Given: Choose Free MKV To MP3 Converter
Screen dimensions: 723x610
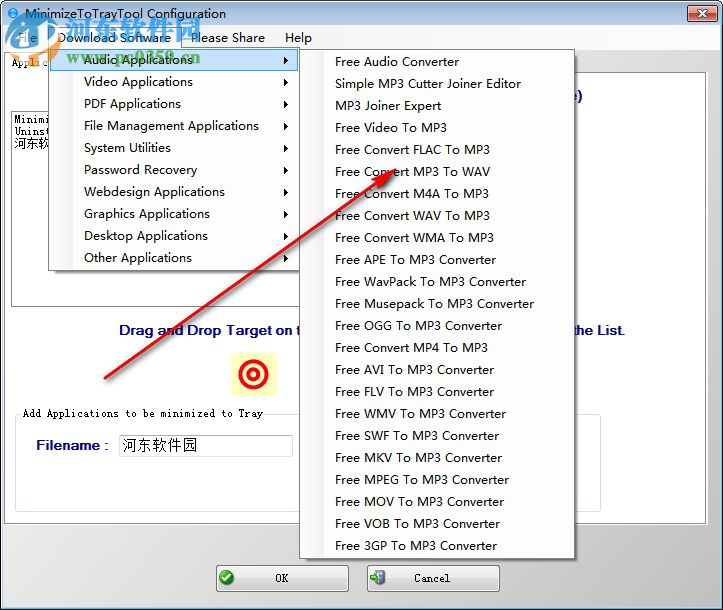Looking at the screenshot, I should point(437,458).
